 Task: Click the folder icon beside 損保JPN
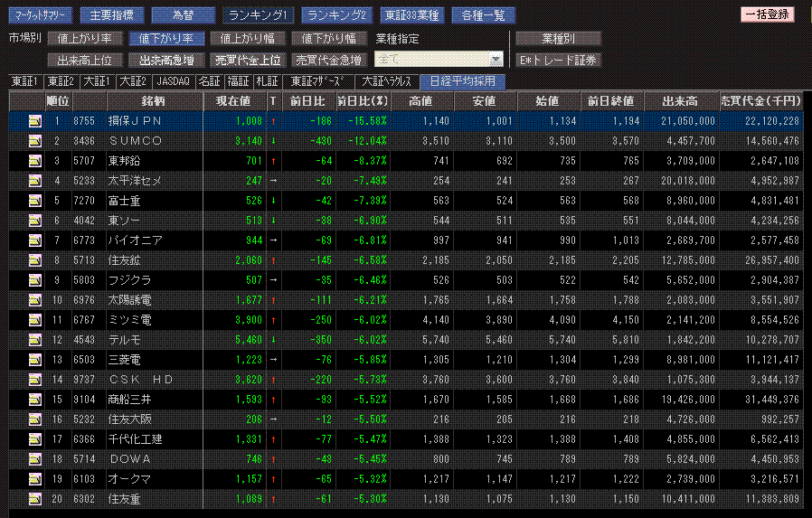(35, 120)
